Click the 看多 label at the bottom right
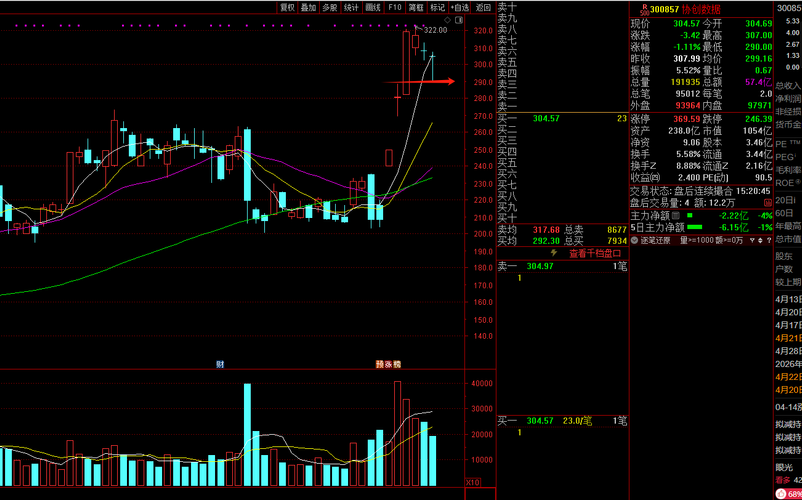This screenshot has height=500, width=802. (x=783, y=480)
